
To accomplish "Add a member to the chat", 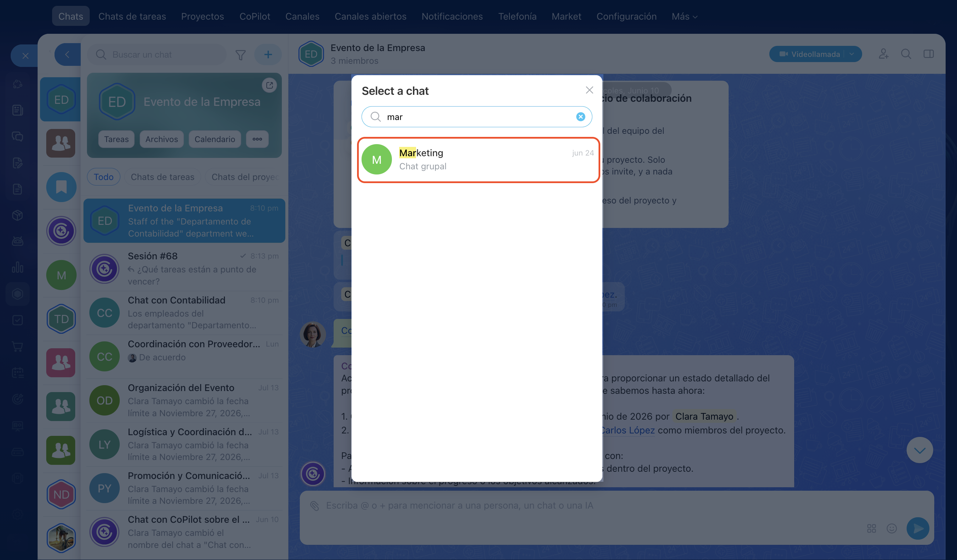I will tap(883, 54).
